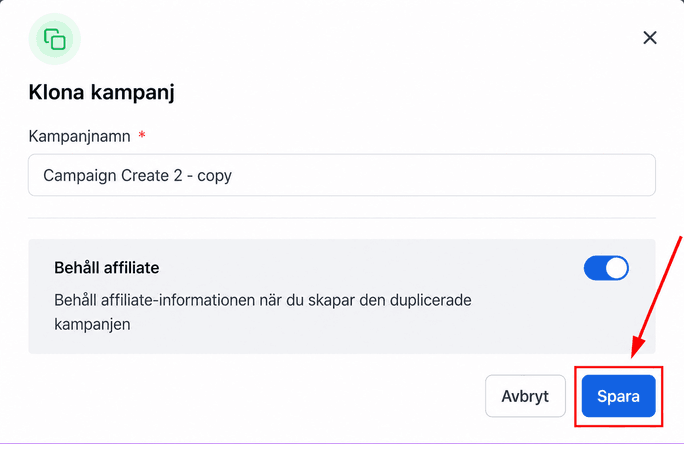Viewport: 684px width, 456px height.
Task: Click the Kampanjnamn field label
Action: point(79,136)
